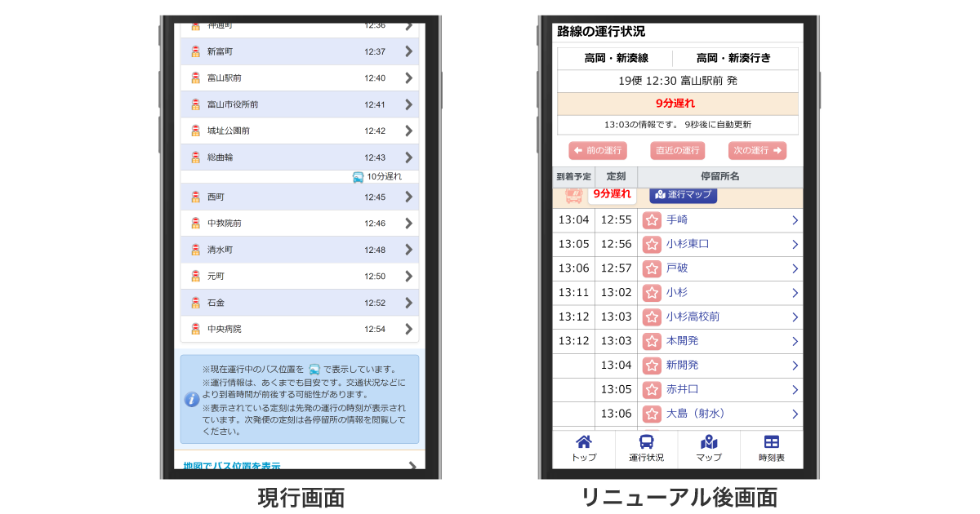Favorite the 戸破 stop star icon

pos(652,268)
